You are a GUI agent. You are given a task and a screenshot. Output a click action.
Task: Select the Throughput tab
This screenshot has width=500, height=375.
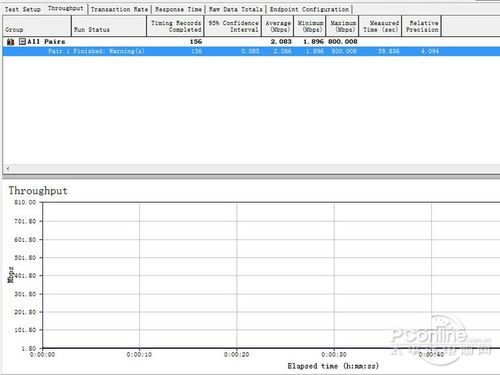click(x=66, y=9)
